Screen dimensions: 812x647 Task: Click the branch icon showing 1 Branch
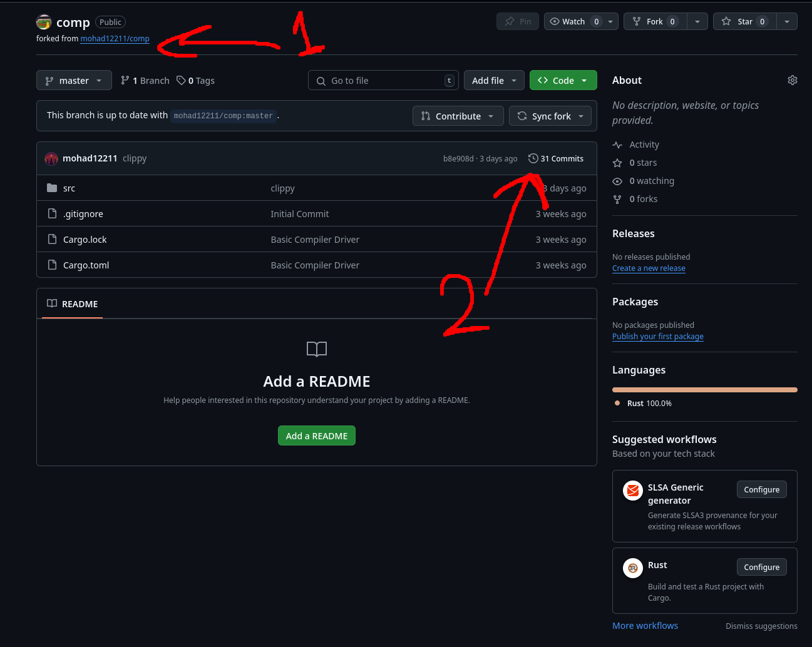coord(125,81)
